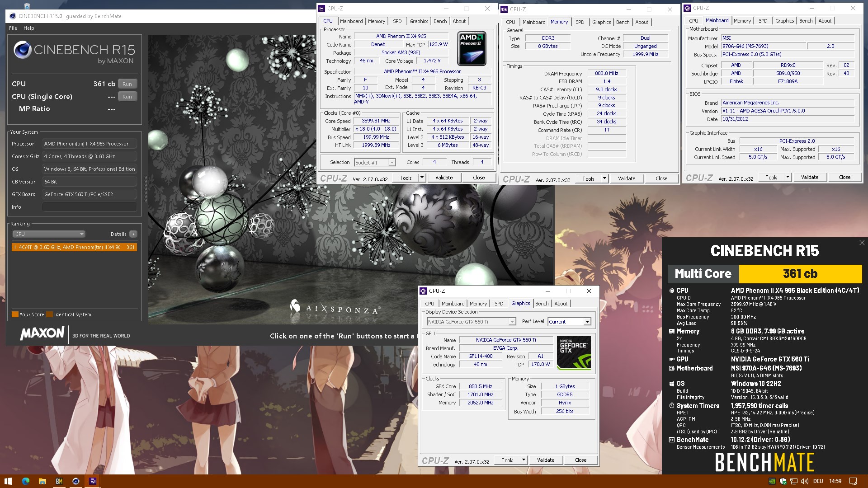This screenshot has height=488, width=868.
Task: Open the Perf Level Current dropdown
Action: tap(569, 322)
